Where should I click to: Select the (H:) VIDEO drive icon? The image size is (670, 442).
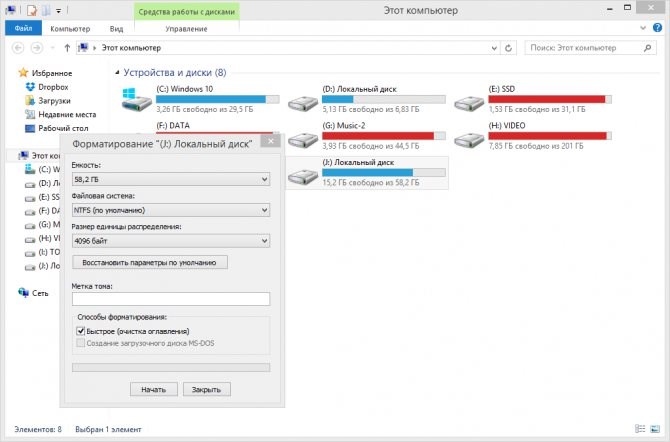469,140
